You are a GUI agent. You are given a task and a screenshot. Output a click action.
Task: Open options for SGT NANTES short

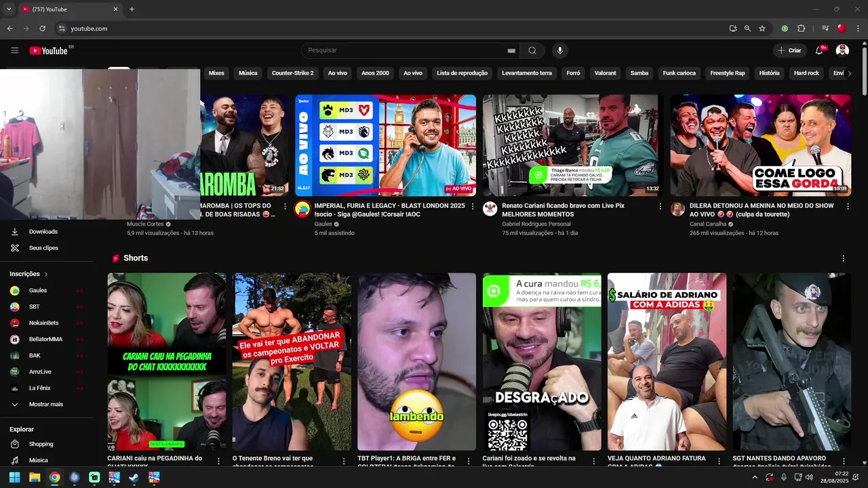[845, 461]
